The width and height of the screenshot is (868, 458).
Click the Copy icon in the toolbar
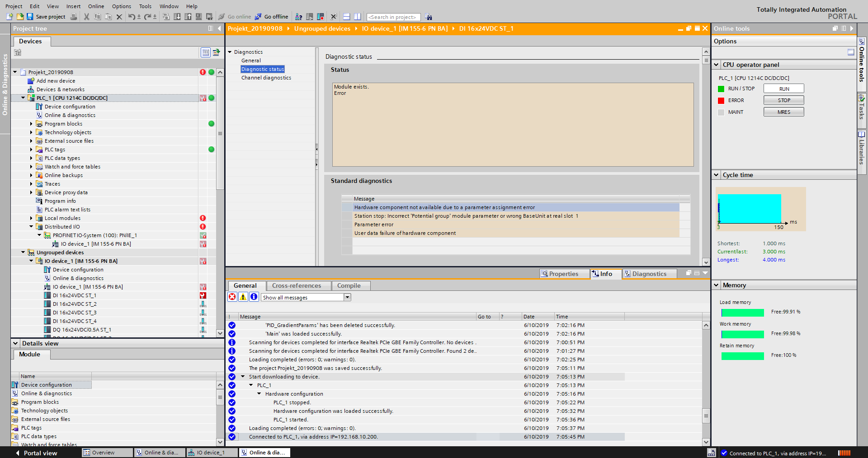(97, 17)
